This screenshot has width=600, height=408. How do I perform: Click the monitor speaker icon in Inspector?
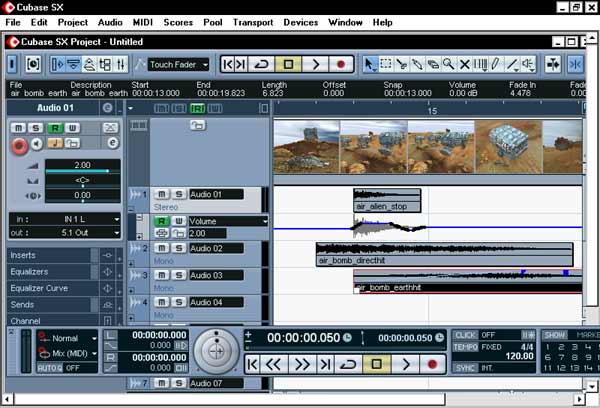click(39, 145)
